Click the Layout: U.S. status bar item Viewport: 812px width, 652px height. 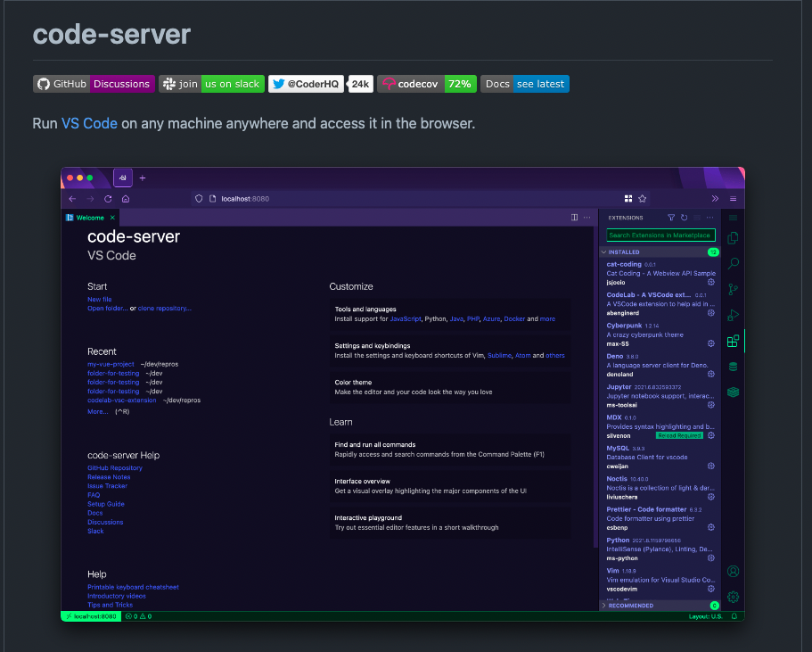(705, 616)
